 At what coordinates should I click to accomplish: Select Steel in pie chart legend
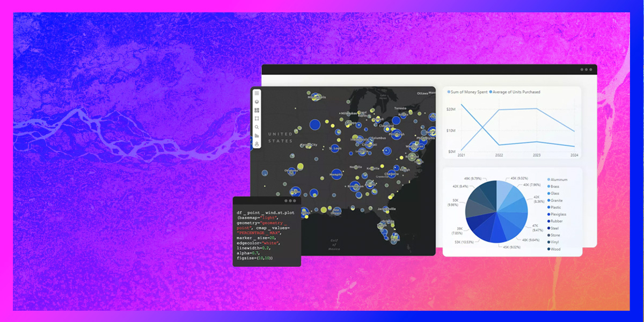[554, 228]
